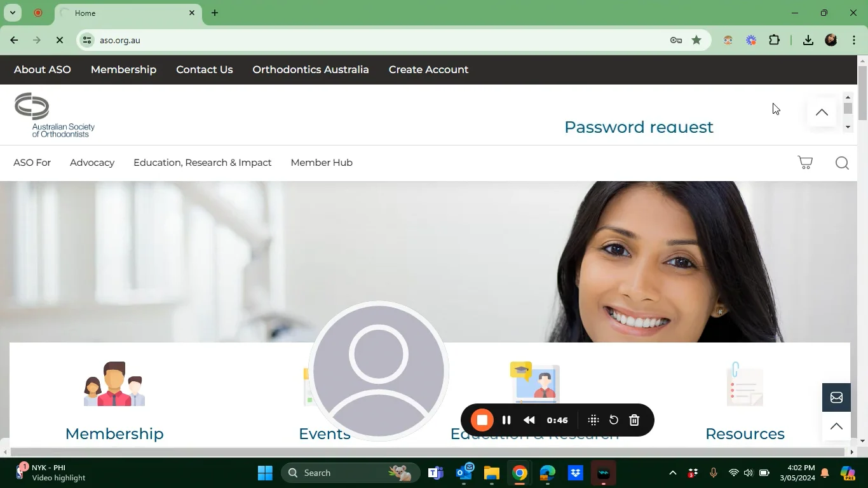Open the Membership tile link

(114, 434)
